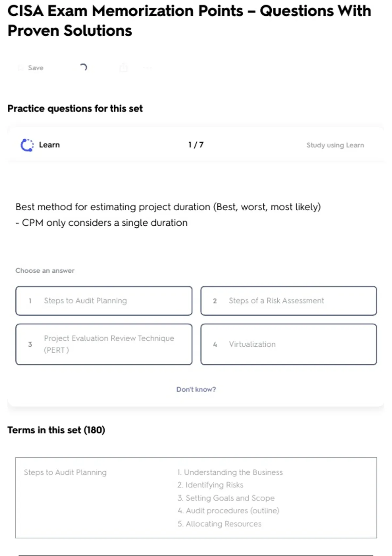The width and height of the screenshot is (392, 556).
Task: Click the 1 / 7 question progress counter
Action: [196, 145]
